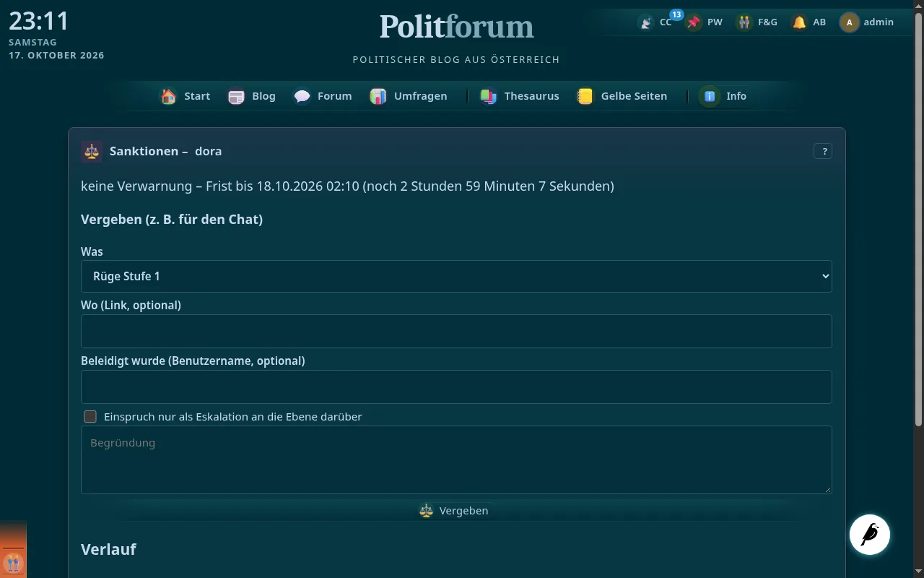The image size is (924, 578).
Task: Open the Info page
Action: [x=723, y=96]
